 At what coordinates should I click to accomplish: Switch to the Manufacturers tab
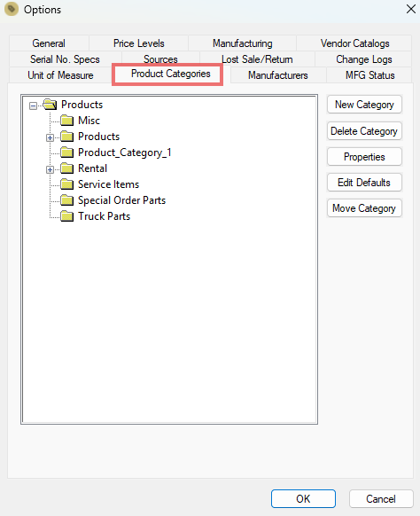click(x=278, y=75)
